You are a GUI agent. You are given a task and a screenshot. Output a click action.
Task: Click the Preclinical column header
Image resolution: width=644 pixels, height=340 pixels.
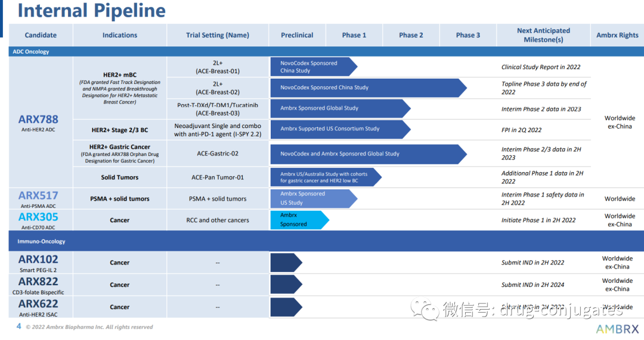pyautogui.click(x=297, y=35)
